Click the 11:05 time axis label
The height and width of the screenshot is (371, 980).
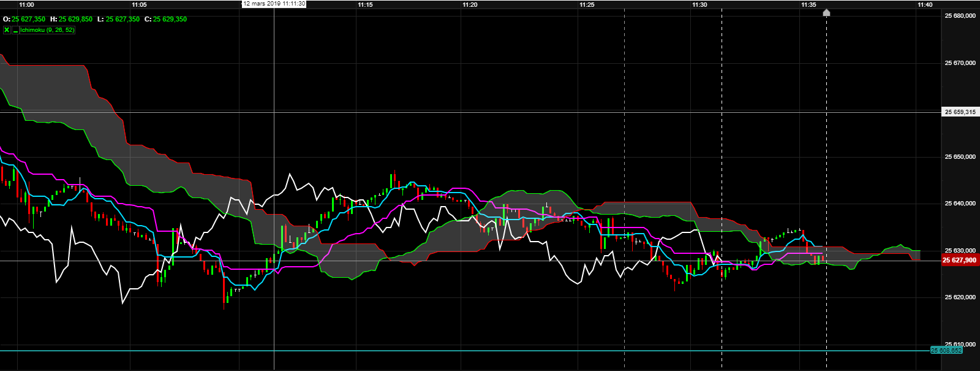pyautogui.click(x=139, y=5)
